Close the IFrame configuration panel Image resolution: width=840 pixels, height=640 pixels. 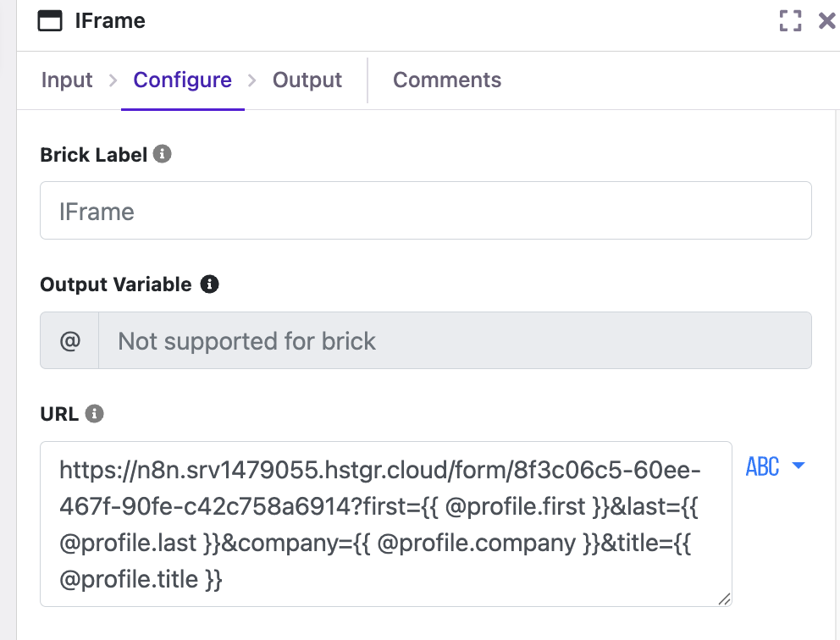(x=826, y=21)
